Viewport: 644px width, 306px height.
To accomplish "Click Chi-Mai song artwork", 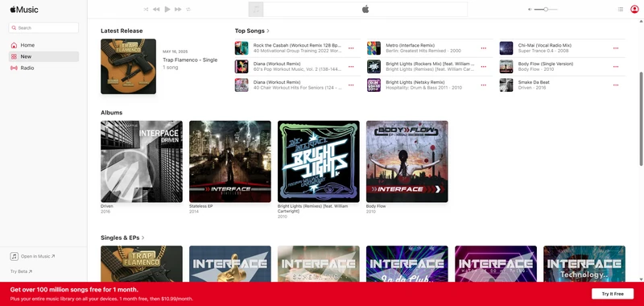I will tap(506, 48).
